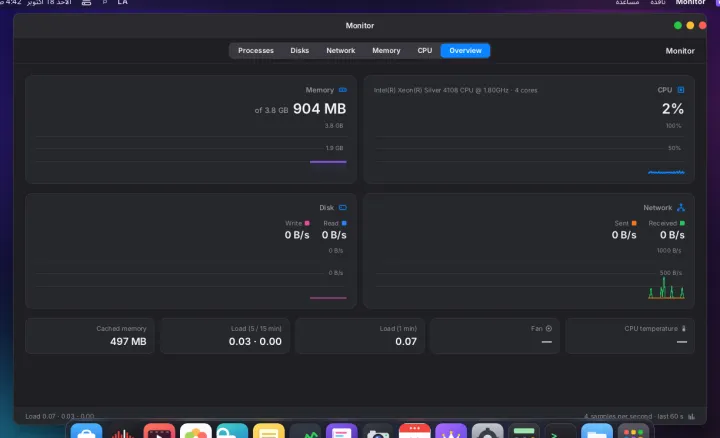The height and width of the screenshot is (438, 720).
Task: Open the red video player dock icon
Action: pyautogui.click(x=159, y=432)
